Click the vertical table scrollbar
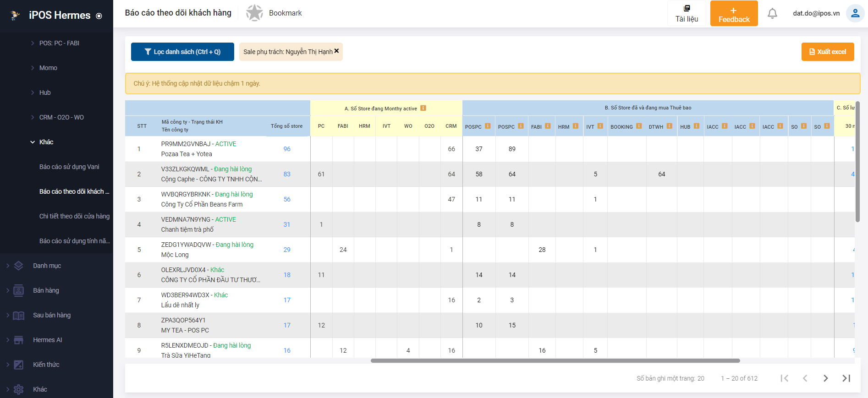This screenshot has height=398, width=868. pos(857,162)
